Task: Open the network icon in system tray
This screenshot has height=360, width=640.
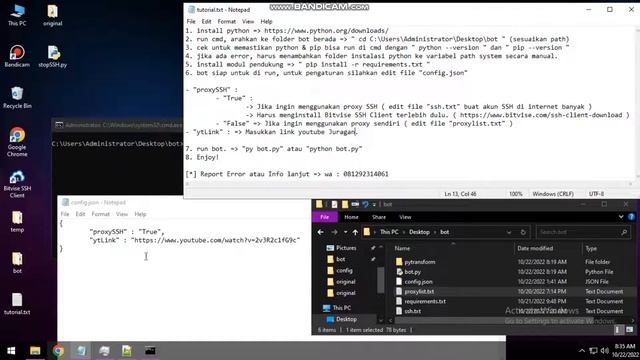Action: 593,351
